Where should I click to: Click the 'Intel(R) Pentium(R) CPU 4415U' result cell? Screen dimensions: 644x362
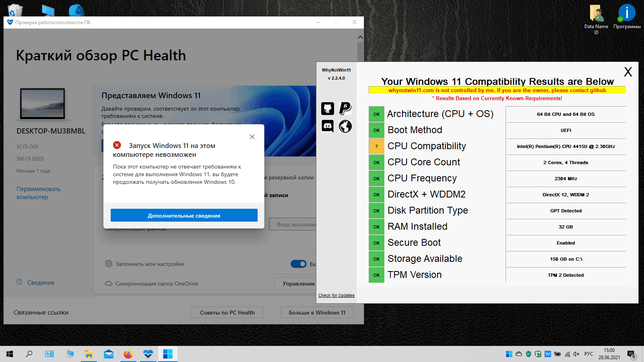tap(566, 146)
